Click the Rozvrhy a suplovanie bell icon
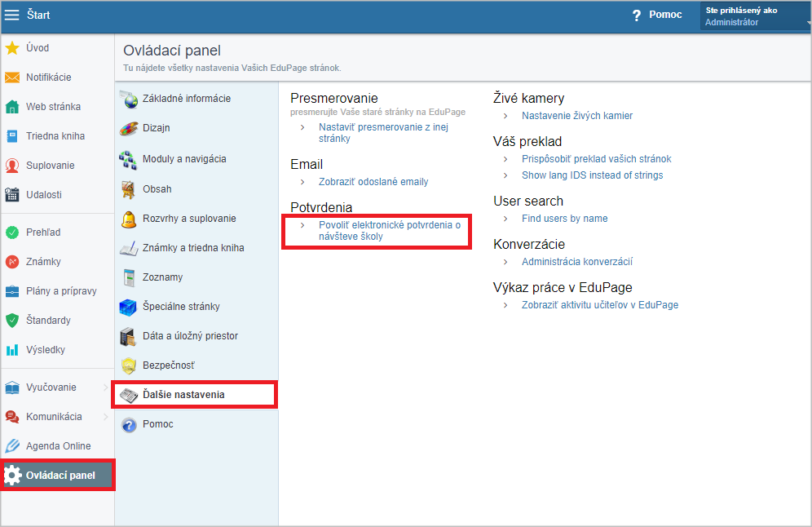 [x=129, y=219]
